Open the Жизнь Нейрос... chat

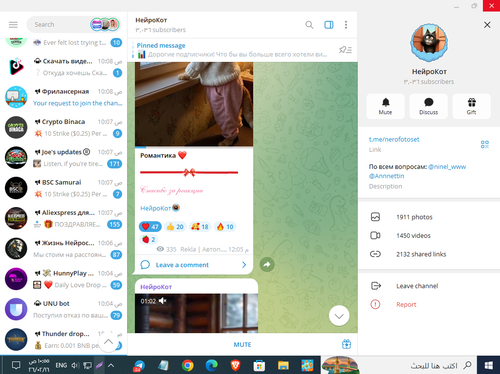(x=63, y=249)
